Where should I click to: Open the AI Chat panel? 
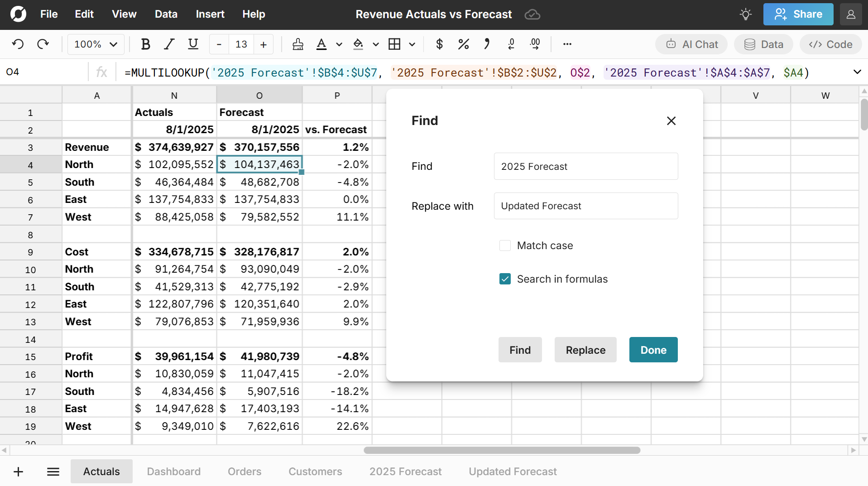691,44
